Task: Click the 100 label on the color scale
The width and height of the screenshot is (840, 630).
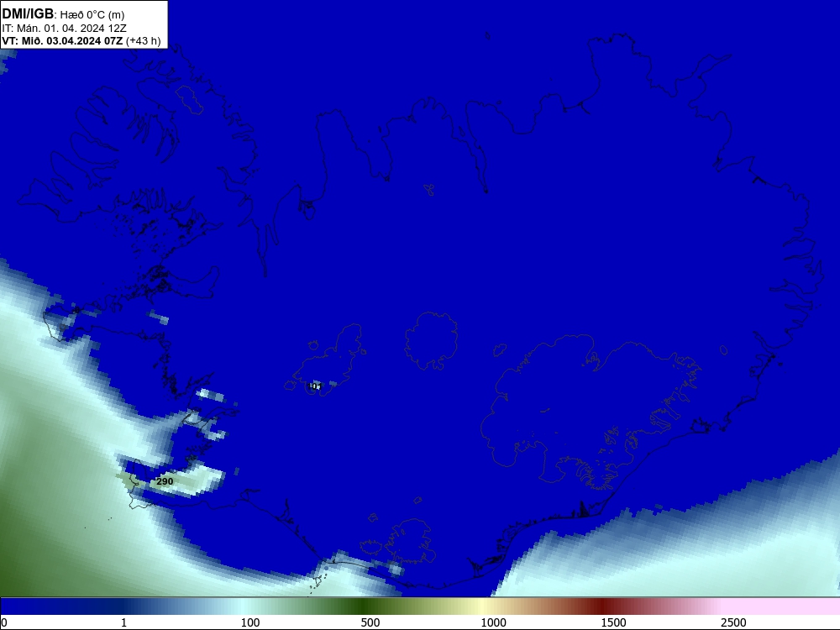Action: 250,622
